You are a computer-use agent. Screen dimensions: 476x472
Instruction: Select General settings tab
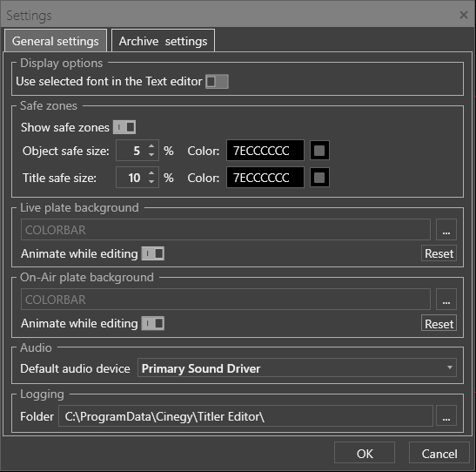tap(56, 41)
